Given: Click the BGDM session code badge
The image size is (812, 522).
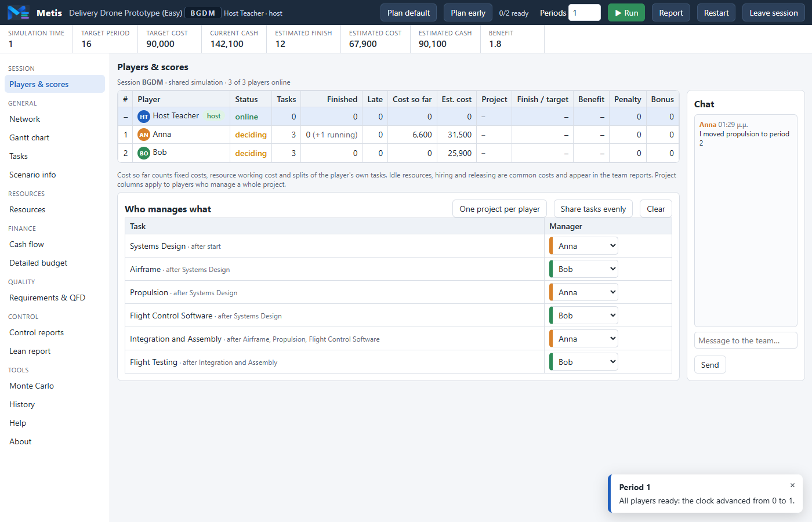Looking at the screenshot, I should click(203, 13).
